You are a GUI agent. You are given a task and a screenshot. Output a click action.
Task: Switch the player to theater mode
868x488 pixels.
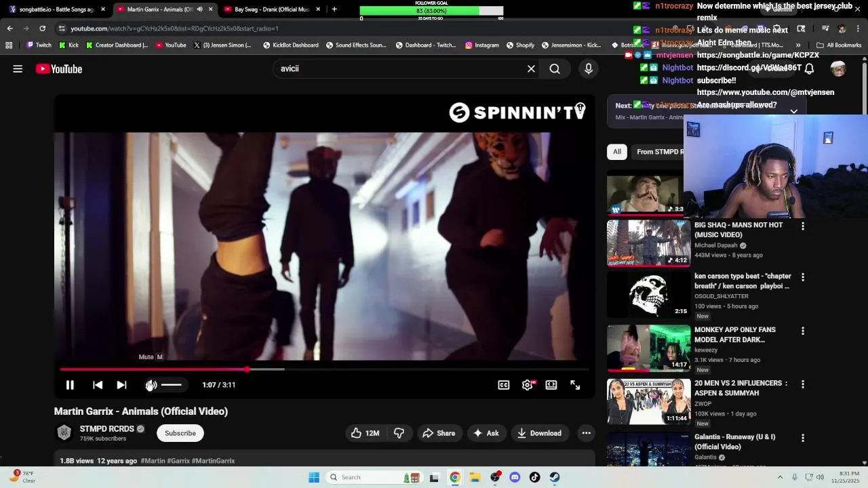(x=551, y=385)
